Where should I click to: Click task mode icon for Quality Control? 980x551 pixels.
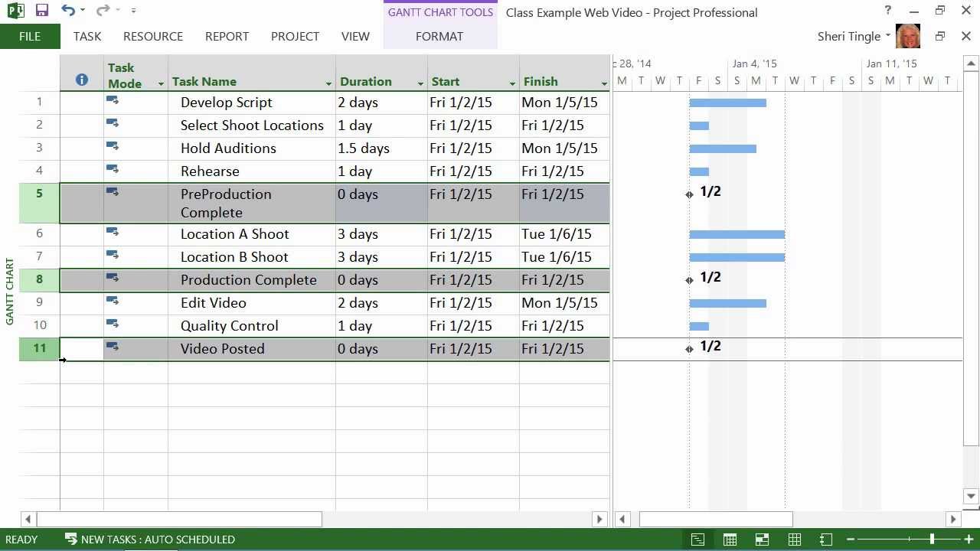tap(113, 324)
